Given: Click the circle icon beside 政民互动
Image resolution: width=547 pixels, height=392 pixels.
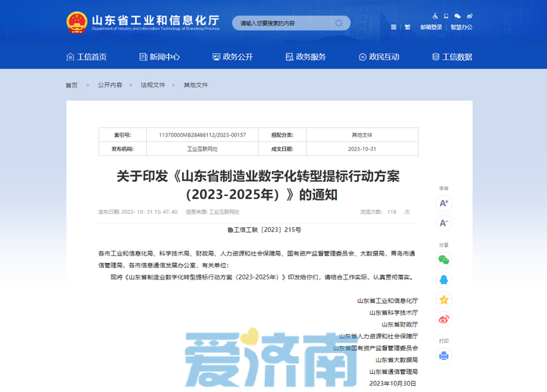Looking at the screenshot, I should [x=363, y=57].
